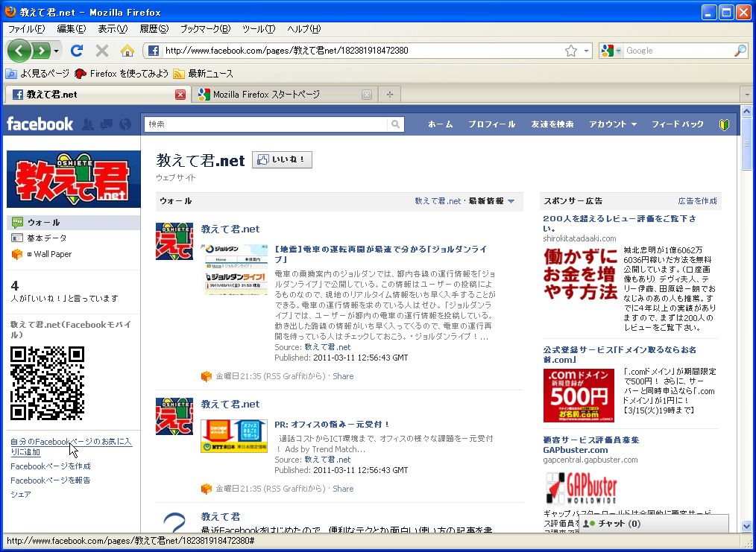This screenshot has height=552, width=756.
Task: Open the 編集(E) menu
Action: pos(72,29)
